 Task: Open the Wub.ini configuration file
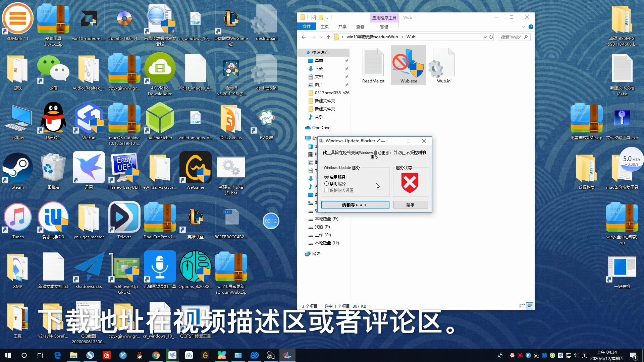tap(444, 65)
